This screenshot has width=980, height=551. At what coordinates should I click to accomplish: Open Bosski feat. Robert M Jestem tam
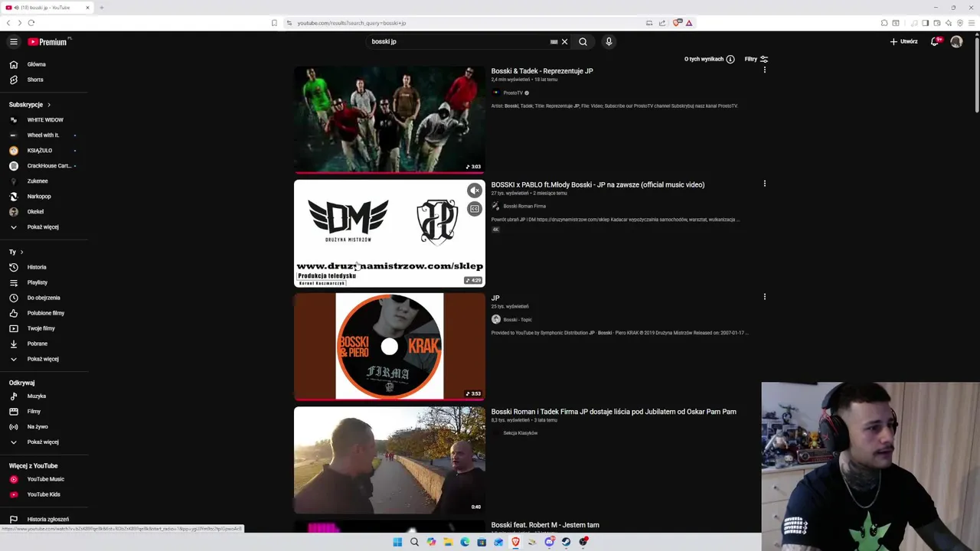545,525
